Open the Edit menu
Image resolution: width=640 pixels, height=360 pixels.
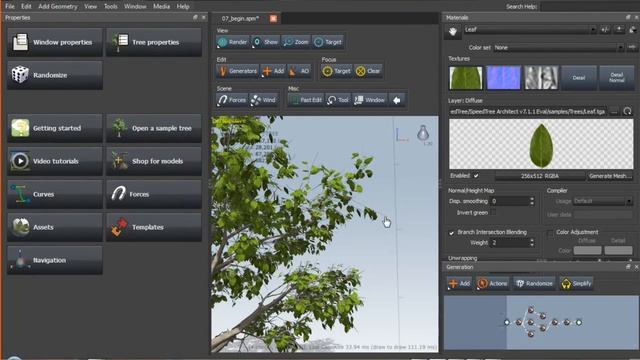click(x=26, y=7)
